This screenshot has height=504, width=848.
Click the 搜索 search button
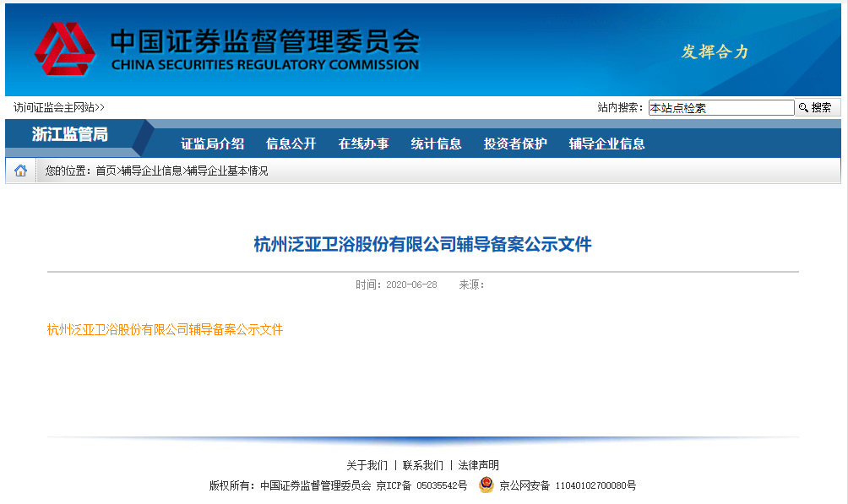tap(817, 107)
